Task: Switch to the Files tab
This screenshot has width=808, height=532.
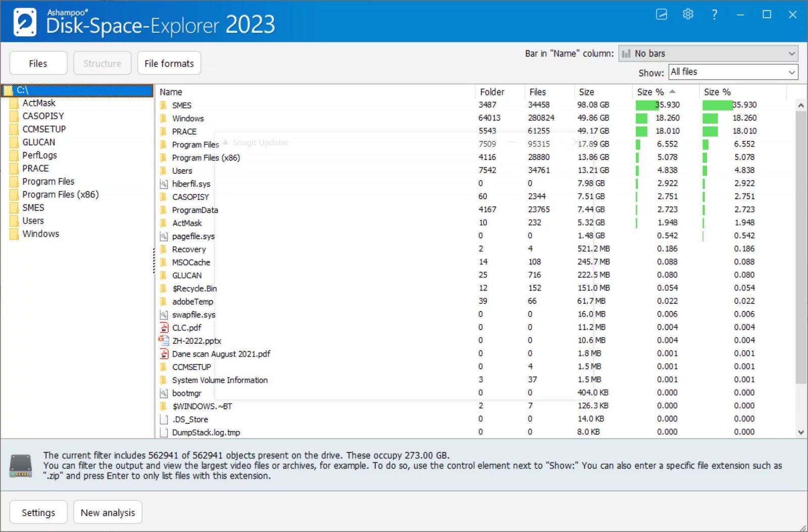Action: pos(38,63)
